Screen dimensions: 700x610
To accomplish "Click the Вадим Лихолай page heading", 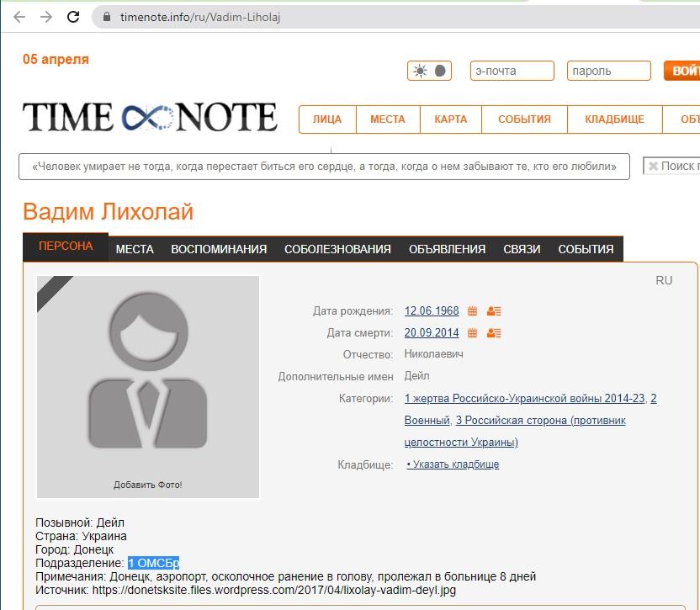I will (x=108, y=212).
